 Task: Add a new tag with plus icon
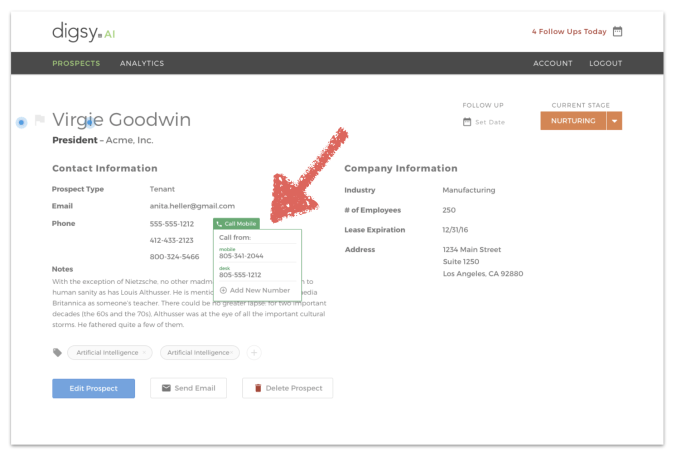[x=253, y=352]
